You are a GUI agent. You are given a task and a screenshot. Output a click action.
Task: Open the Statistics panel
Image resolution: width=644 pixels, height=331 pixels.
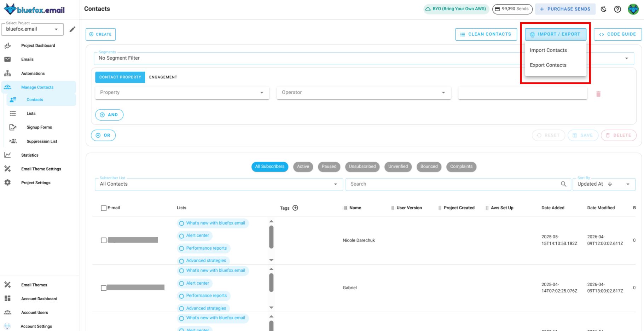(x=29, y=155)
